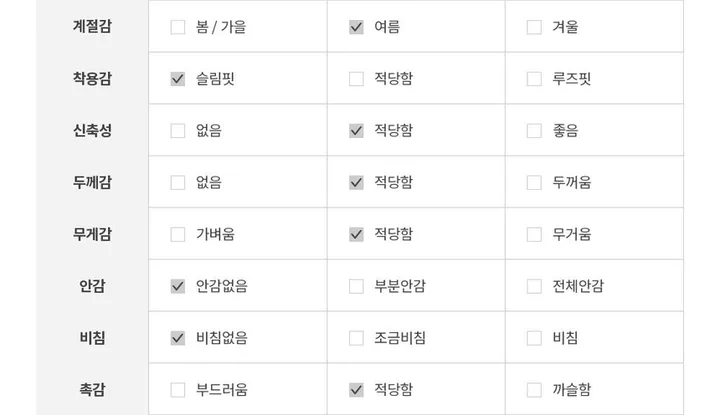720x415 pixels.
Task: Check the 봄 / 가을 checkbox
Action: click(x=178, y=27)
